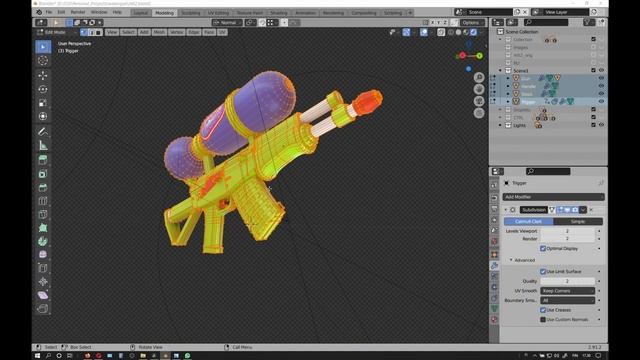Image resolution: width=640 pixels, height=360 pixels.
Task: Expand the Lights collection
Action: pyautogui.click(x=500, y=125)
